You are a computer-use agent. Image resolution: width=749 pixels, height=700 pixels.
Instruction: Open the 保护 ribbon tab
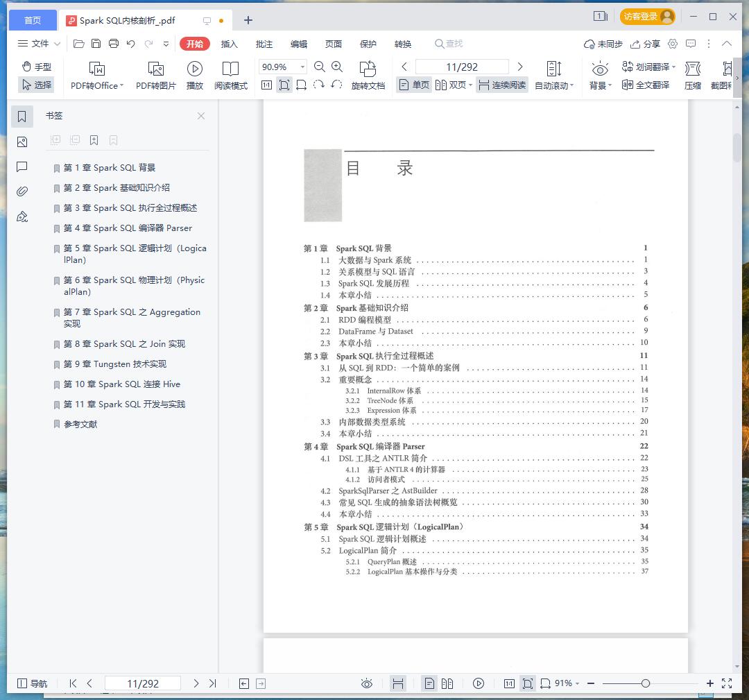pyautogui.click(x=368, y=44)
